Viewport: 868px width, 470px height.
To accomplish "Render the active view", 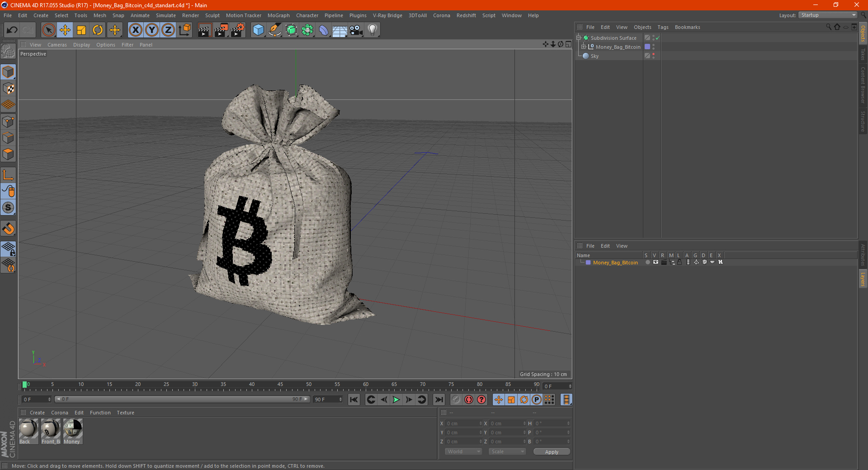I will click(204, 30).
